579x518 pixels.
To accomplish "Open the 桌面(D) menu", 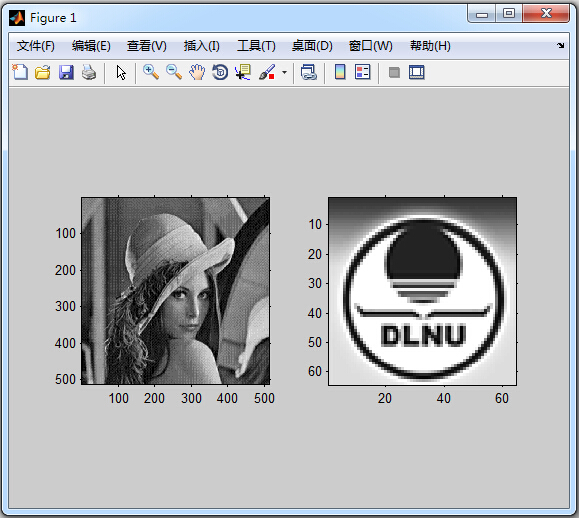I will coord(312,46).
